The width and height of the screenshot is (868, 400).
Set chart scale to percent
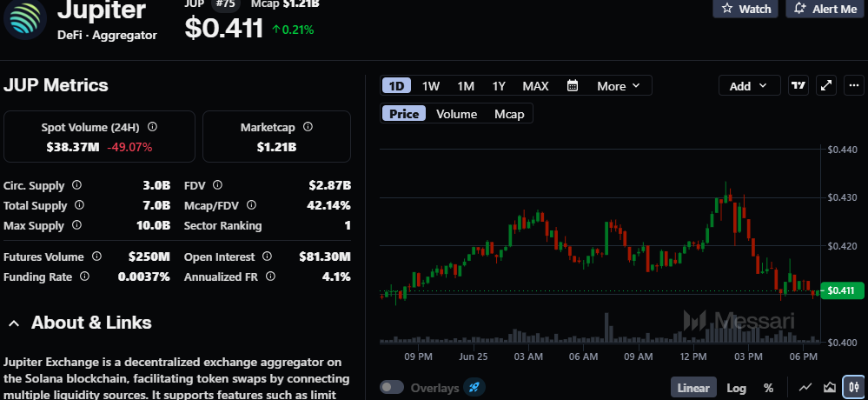[x=768, y=388]
